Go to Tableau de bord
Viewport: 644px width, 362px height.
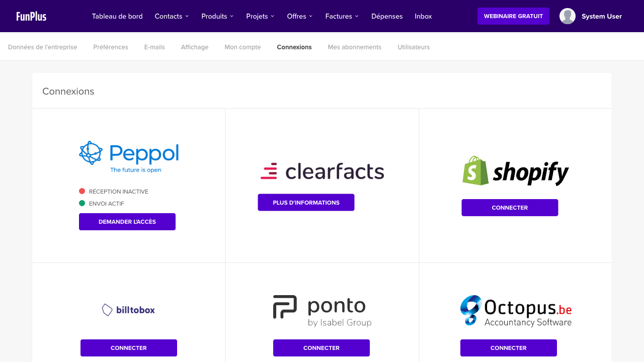[x=117, y=16]
